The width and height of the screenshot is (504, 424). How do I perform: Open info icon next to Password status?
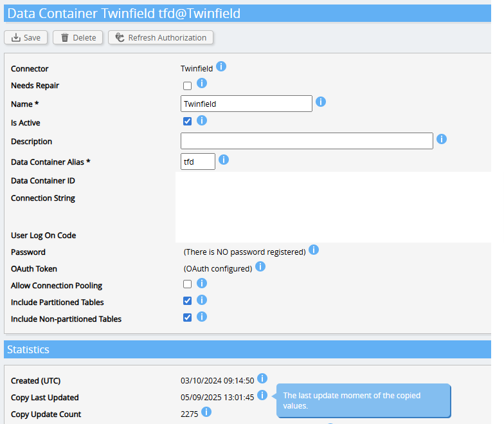(314, 250)
